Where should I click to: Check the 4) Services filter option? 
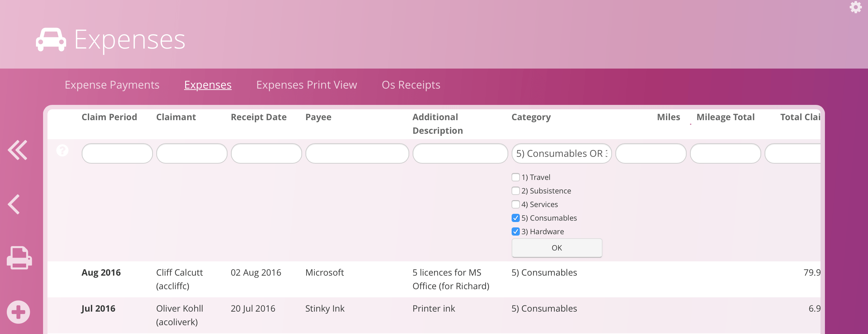click(515, 204)
